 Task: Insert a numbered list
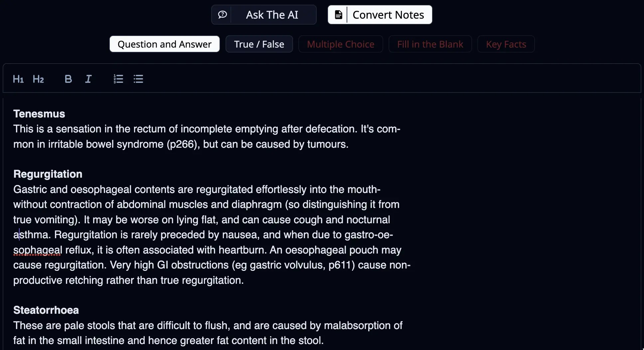(118, 79)
